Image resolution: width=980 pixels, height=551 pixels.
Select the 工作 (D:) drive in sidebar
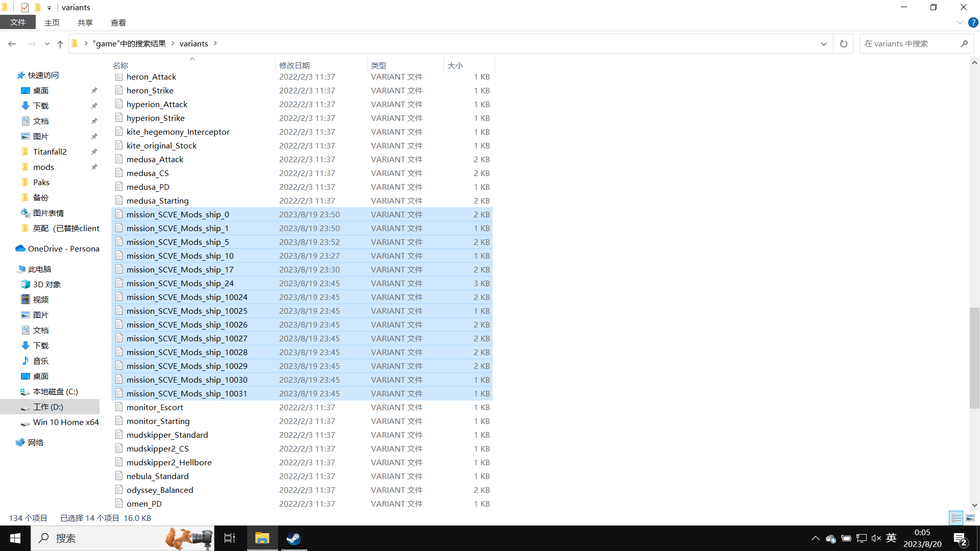(48, 407)
